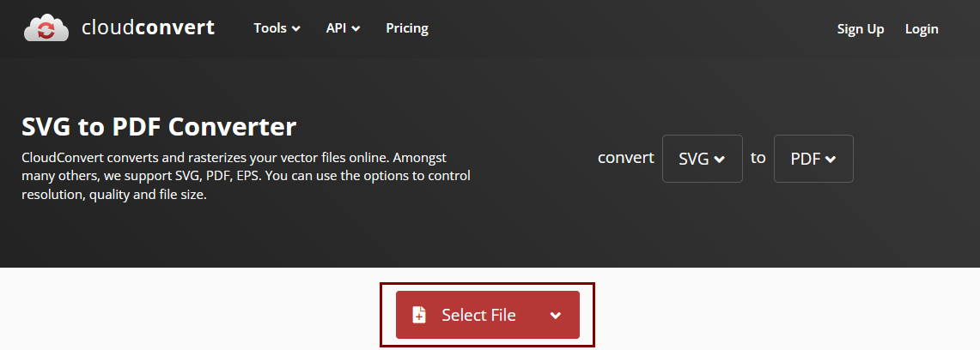Go to the Pricing page

click(x=407, y=28)
